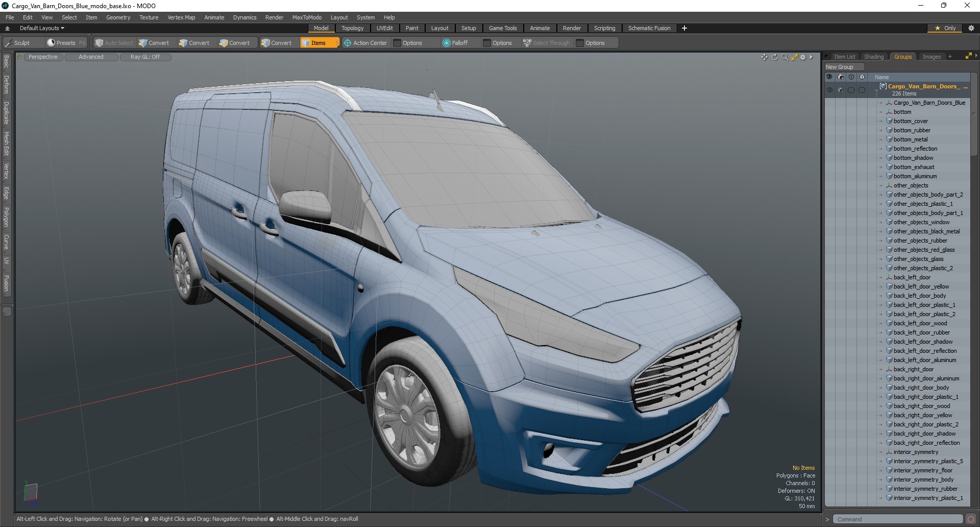
Task: Click the viewport rotate icon
Action: (x=774, y=57)
